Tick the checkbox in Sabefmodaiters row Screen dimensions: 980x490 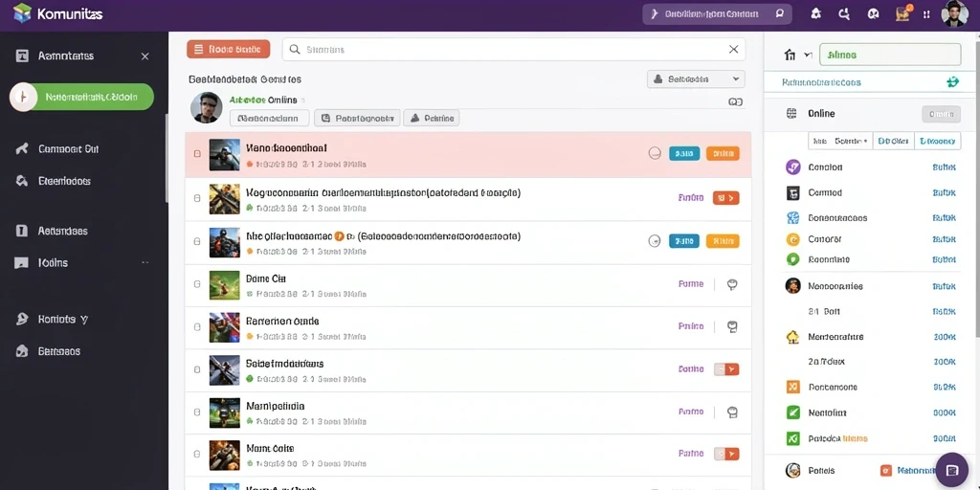[x=197, y=369]
